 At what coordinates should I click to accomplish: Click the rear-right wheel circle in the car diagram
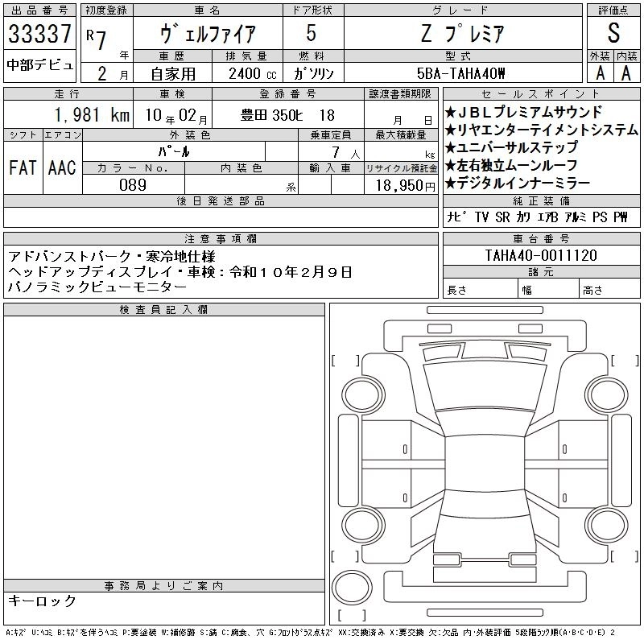click(607, 526)
